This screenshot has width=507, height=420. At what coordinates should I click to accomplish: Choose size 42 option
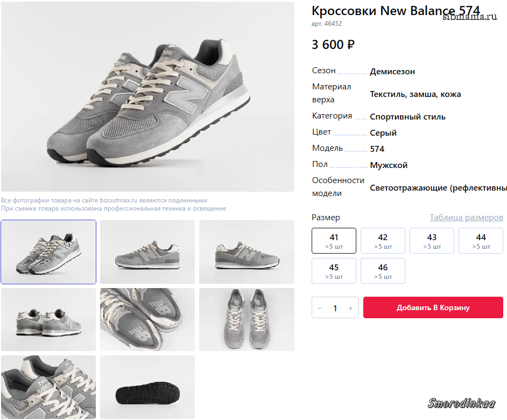383,241
